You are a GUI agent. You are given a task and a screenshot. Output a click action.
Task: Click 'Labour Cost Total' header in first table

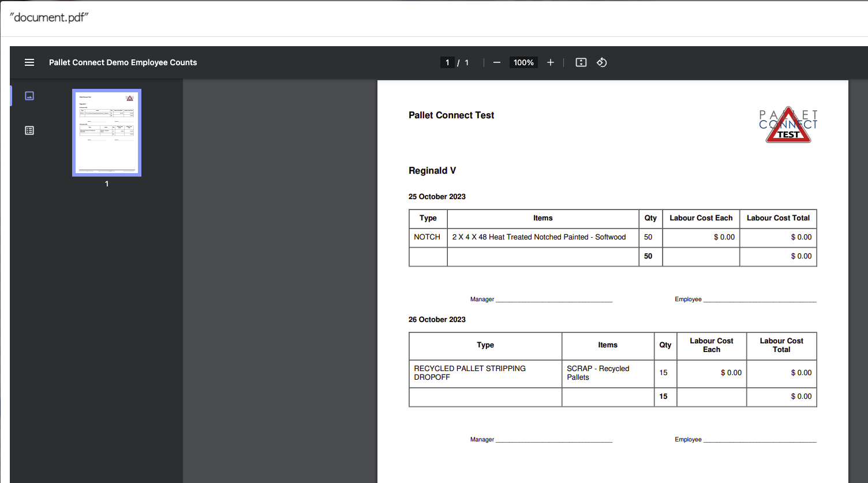[x=778, y=218]
